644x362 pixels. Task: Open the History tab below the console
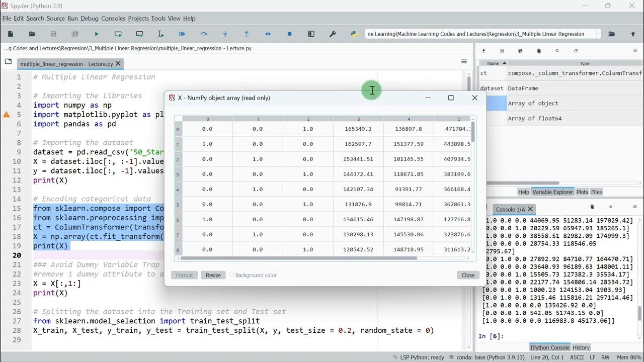pos(581,347)
